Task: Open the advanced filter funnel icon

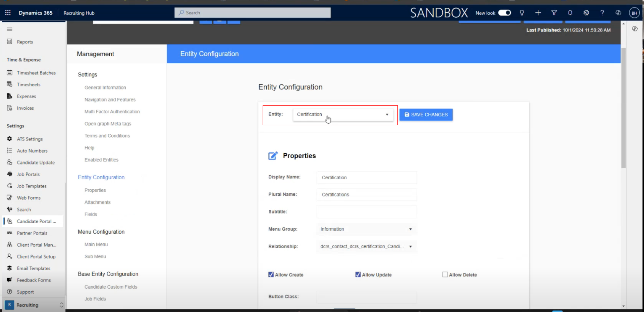Action: coord(554,13)
